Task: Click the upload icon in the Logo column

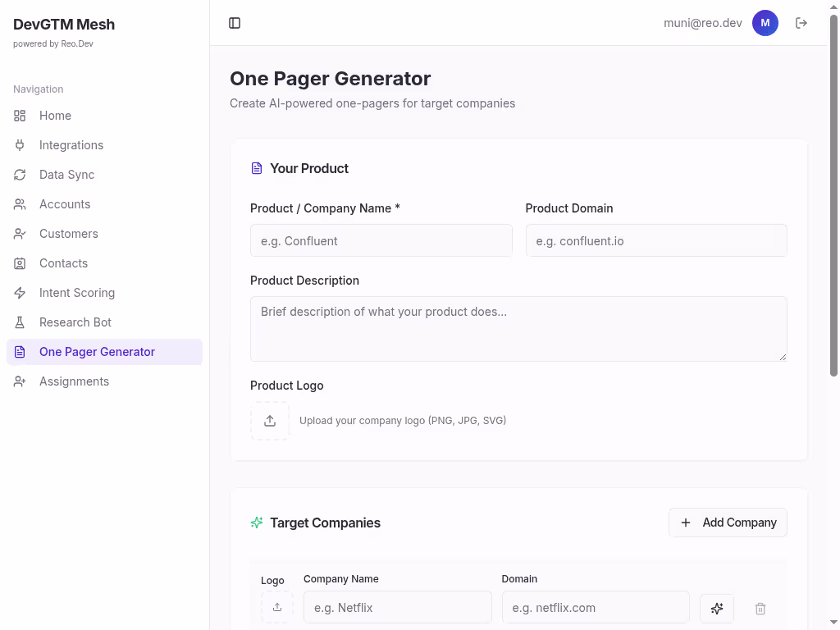Action: pyautogui.click(x=277, y=607)
